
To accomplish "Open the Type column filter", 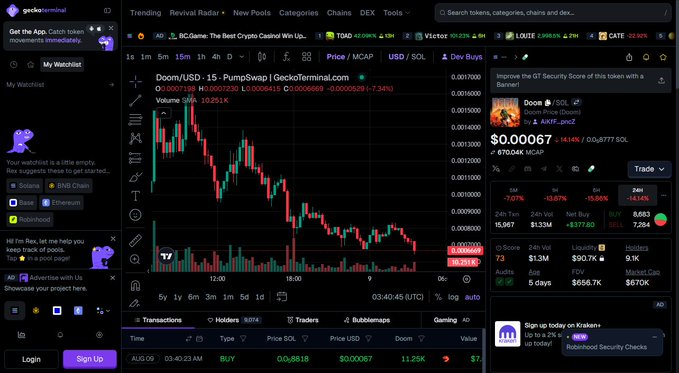I will coord(243,338).
